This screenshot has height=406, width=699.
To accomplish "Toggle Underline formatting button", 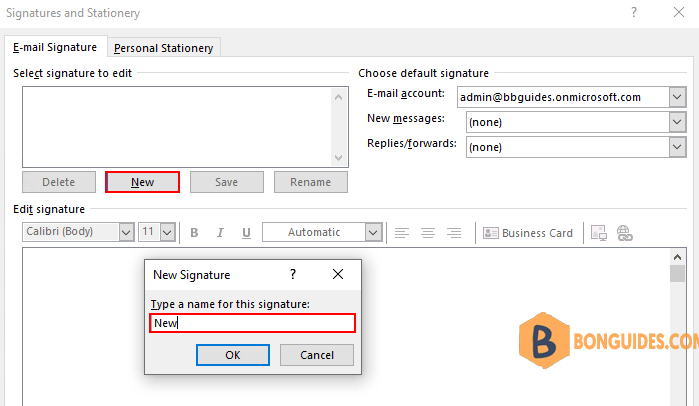I will pos(246,233).
